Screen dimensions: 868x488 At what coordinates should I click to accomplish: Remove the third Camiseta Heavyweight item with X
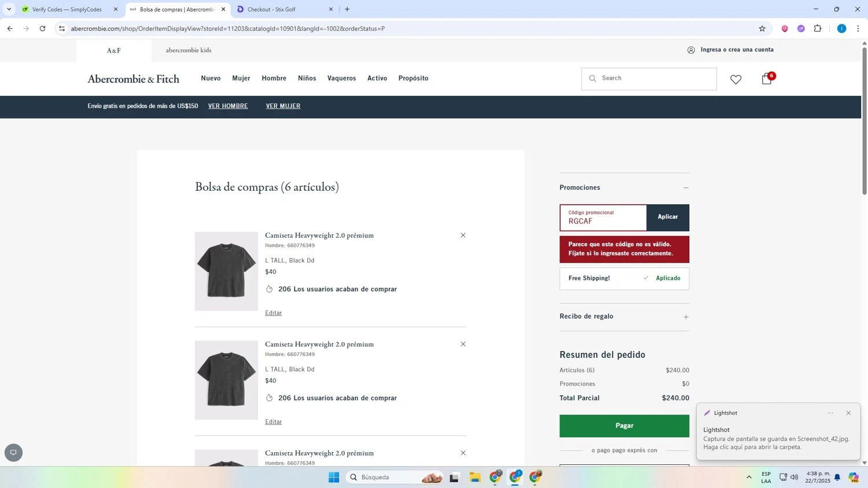463,453
